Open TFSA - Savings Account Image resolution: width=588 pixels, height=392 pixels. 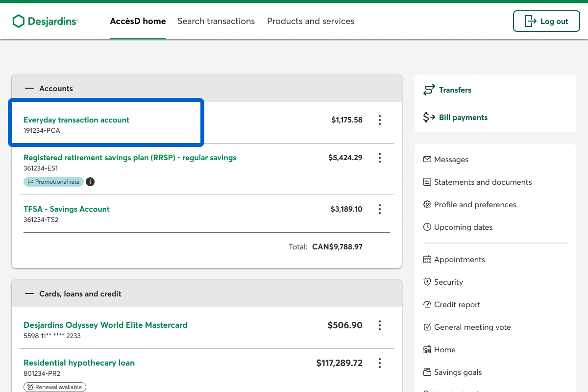pyautogui.click(x=67, y=209)
